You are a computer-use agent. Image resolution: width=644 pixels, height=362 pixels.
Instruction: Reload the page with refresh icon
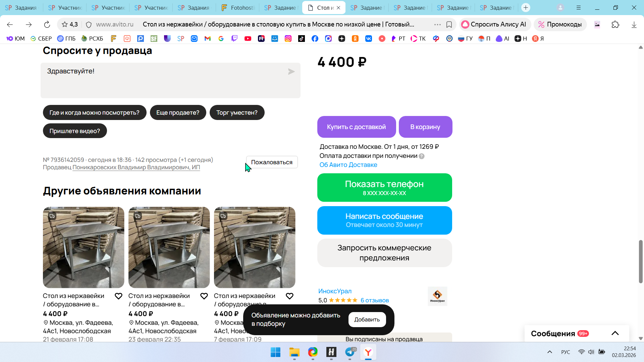[47, 24]
